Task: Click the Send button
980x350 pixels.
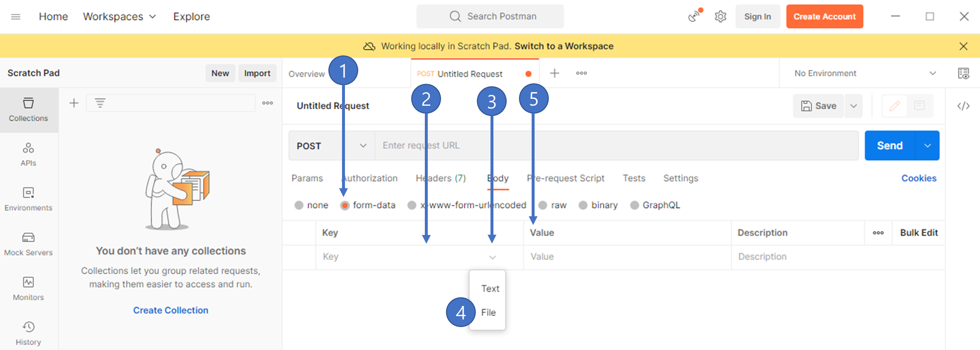Action: 890,145
